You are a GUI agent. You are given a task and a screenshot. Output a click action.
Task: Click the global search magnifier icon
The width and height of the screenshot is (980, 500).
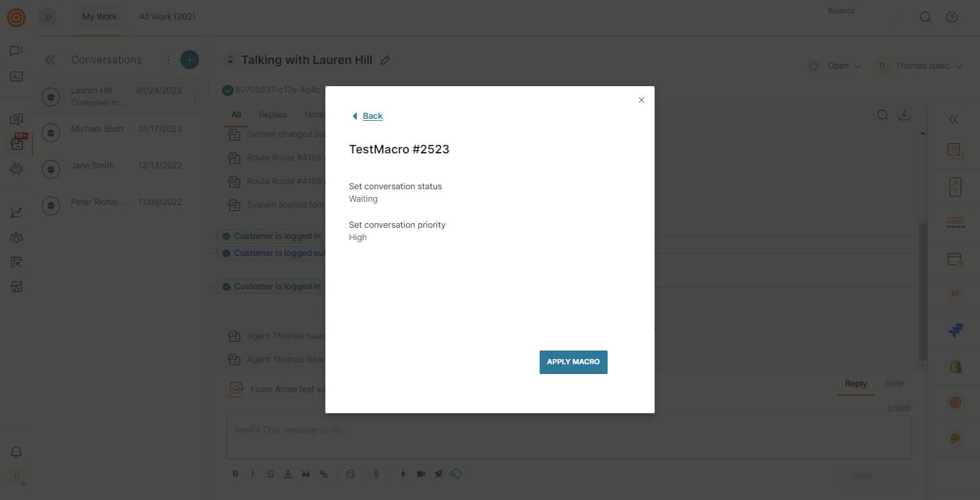[925, 18]
